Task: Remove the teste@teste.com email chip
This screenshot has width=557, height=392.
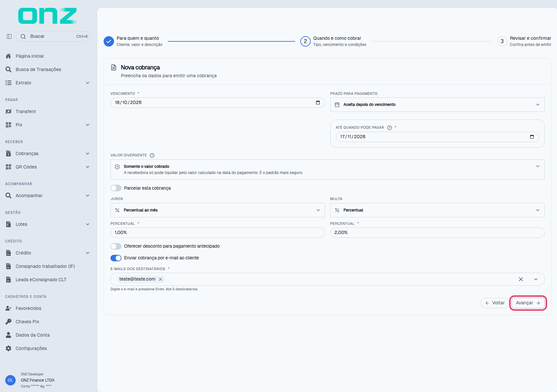Action: (x=161, y=279)
